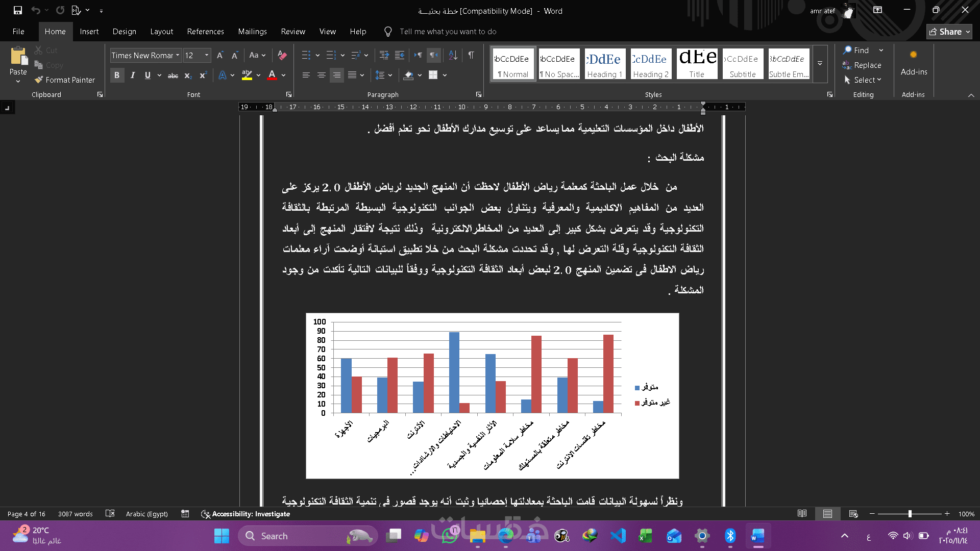The width and height of the screenshot is (980, 551).
Task: Apply the red font color swatch
Action: (x=272, y=76)
